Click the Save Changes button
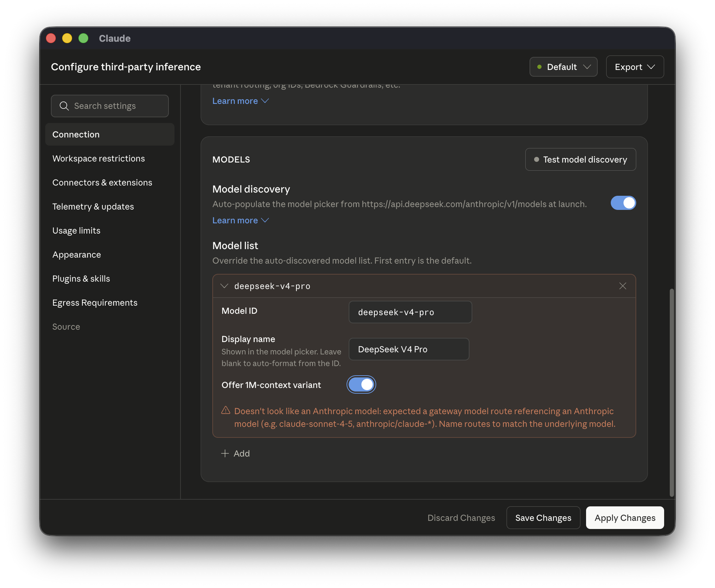Viewport: 715px width, 588px height. point(543,518)
